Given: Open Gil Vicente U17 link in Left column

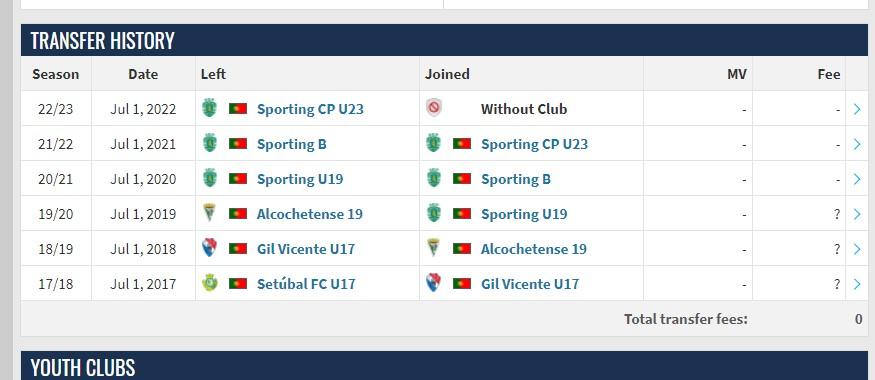Looking at the screenshot, I should [306, 249].
